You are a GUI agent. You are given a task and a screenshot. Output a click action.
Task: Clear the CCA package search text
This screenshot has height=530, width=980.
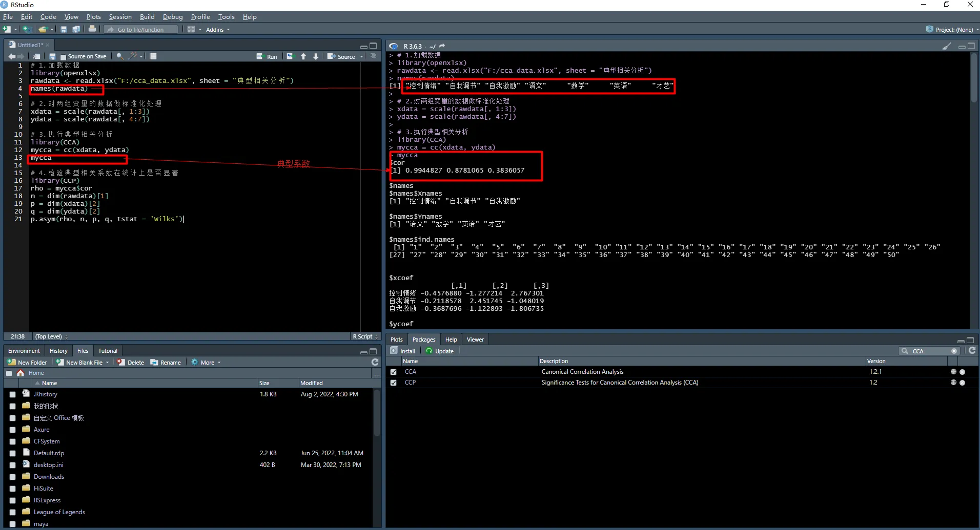coord(954,351)
